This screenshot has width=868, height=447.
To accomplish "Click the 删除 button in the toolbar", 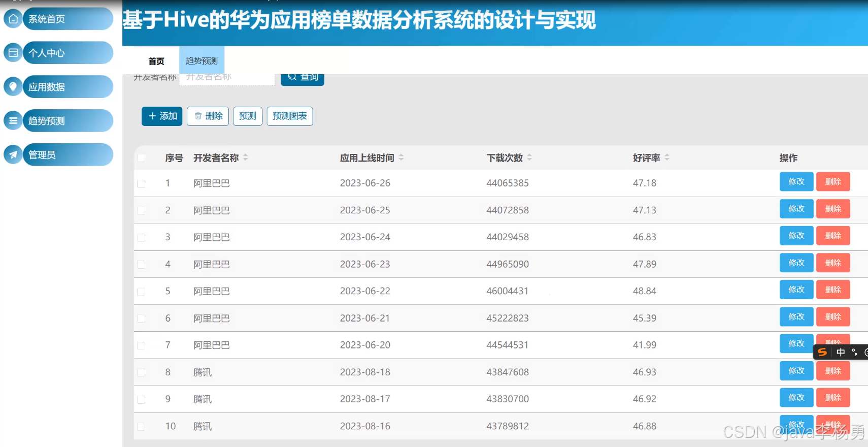I will (x=208, y=116).
